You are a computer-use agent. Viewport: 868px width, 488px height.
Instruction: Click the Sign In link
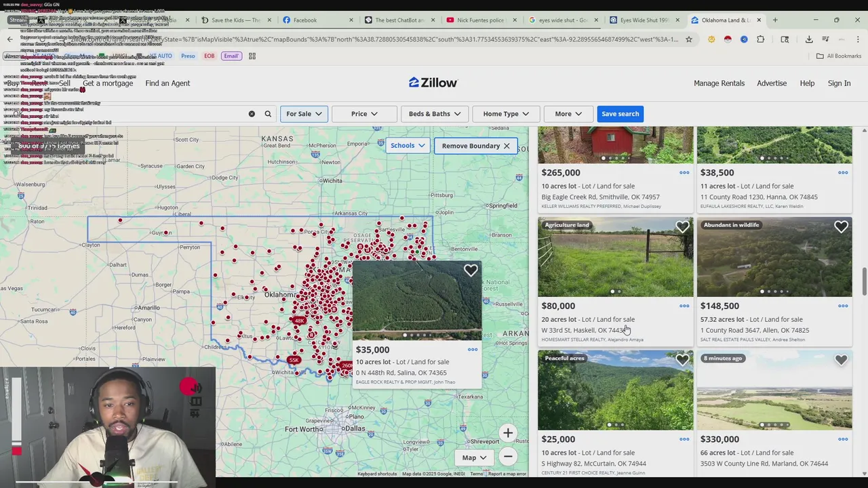[839, 83]
